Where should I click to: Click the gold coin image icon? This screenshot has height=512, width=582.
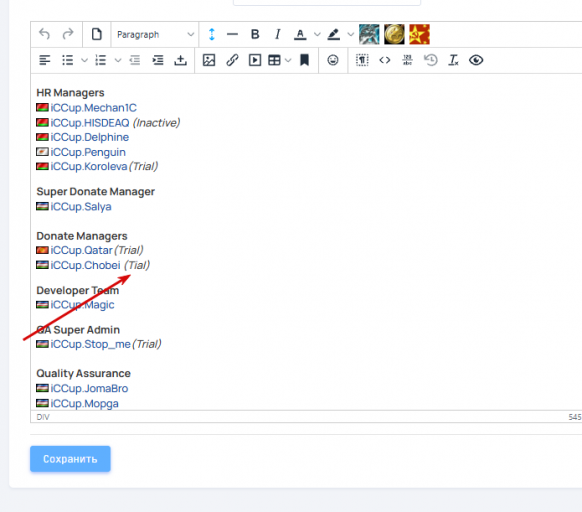click(394, 34)
